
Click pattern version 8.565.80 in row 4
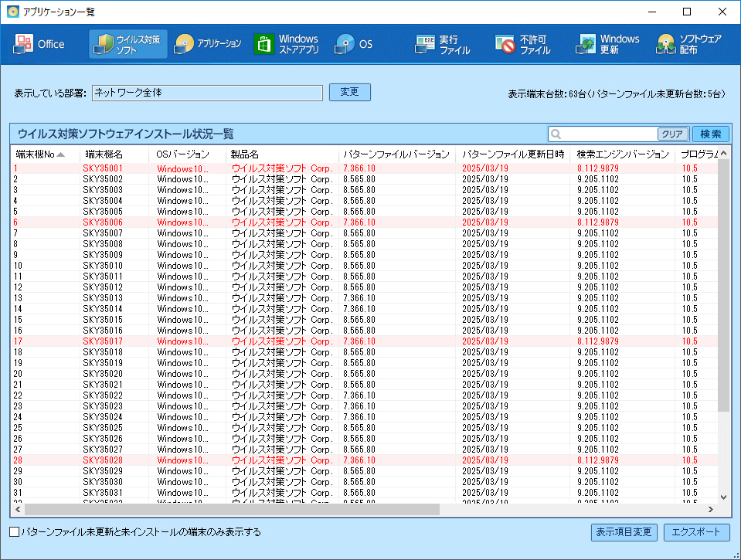point(359,201)
